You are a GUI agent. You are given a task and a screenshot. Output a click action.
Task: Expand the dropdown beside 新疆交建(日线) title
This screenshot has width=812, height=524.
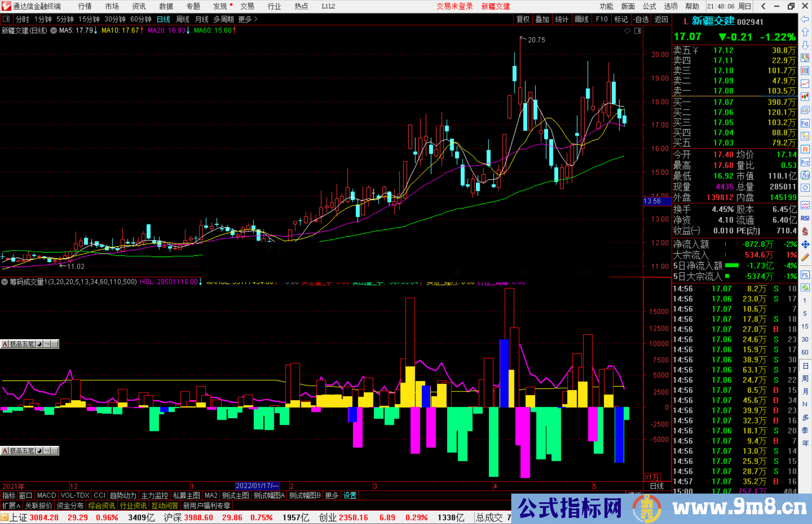click(x=53, y=30)
